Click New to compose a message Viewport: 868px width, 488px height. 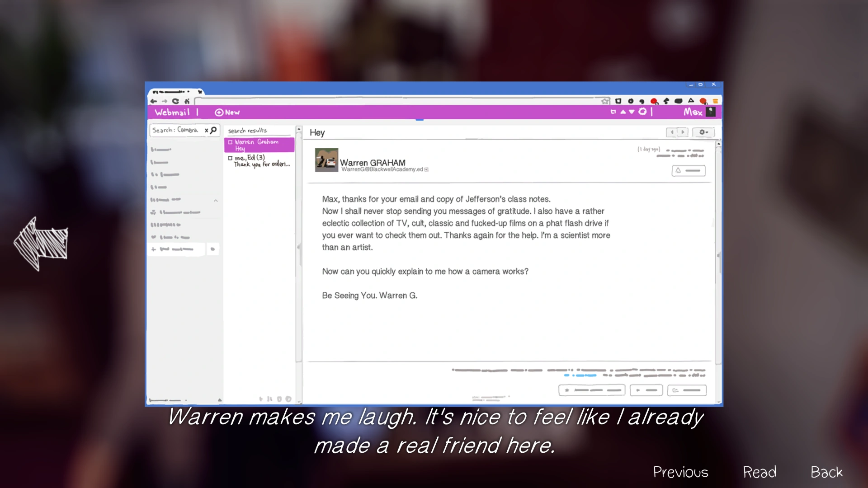point(227,112)
